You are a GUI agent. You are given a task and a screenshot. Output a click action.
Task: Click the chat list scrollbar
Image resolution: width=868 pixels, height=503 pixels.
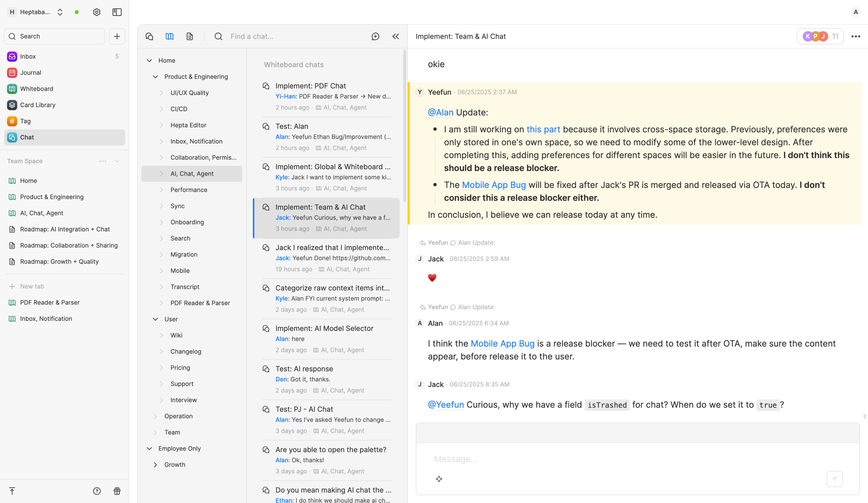[405, 126]
